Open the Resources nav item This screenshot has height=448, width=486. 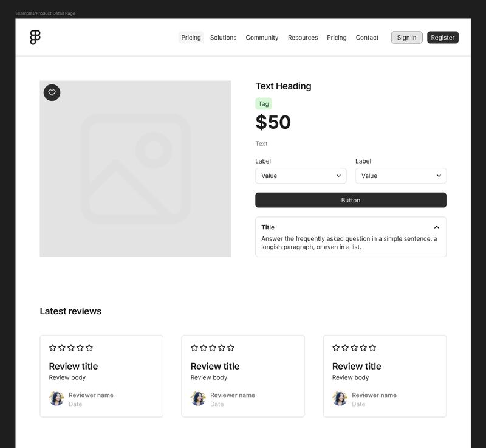303,38
